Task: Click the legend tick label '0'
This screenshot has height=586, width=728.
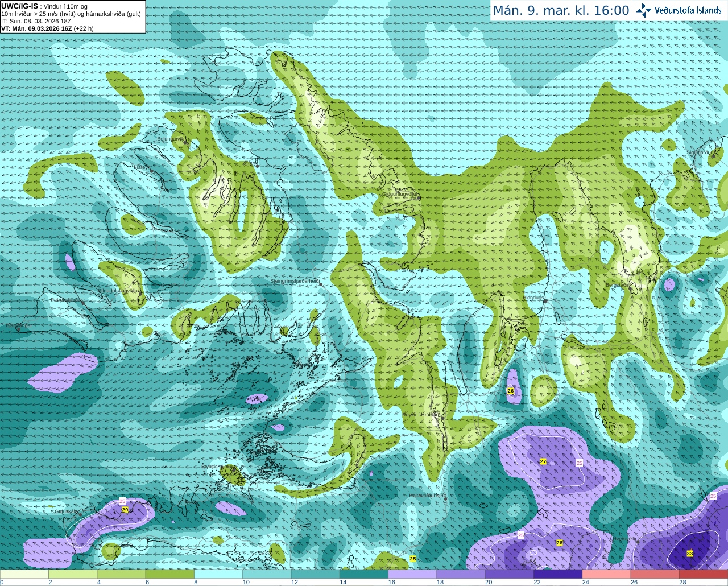Action: [2, 582]
